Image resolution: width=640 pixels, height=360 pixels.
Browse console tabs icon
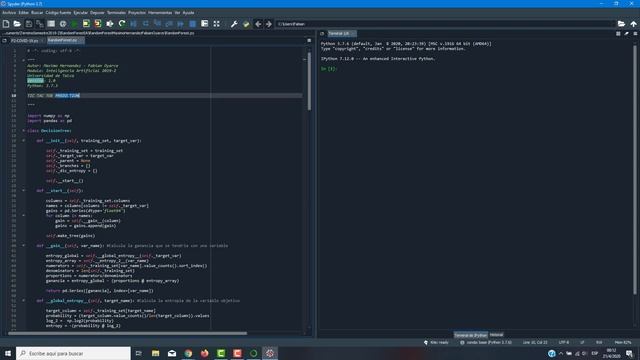pos(322,33)
